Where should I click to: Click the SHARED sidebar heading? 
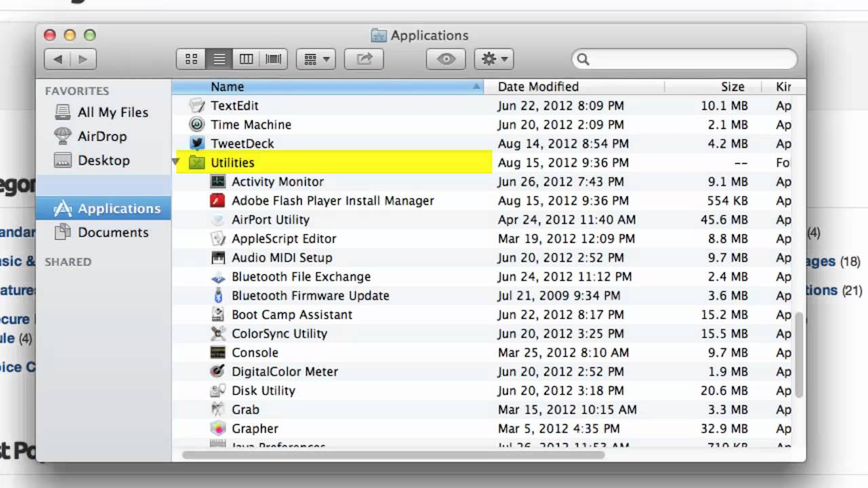click(x=68, y=262)
